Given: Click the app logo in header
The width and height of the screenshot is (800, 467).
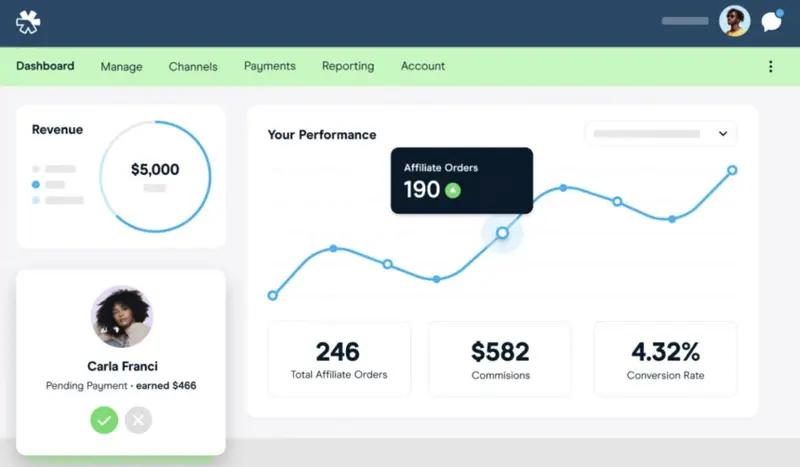Looking at the screenshot, I should pos(28,22).
